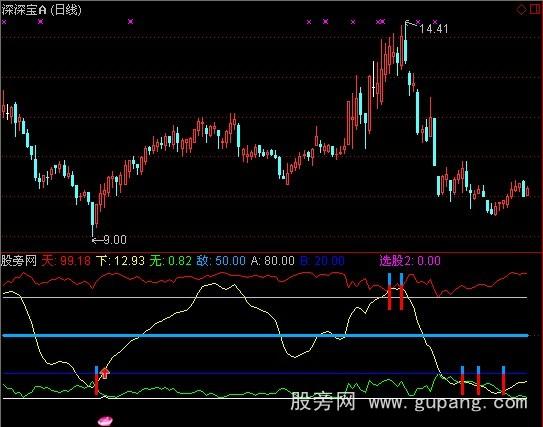Image resolution: width=543 pixels, height=427 pixels.
Task: Select the B: 20.00 indicator value
Action: [322, 260]
